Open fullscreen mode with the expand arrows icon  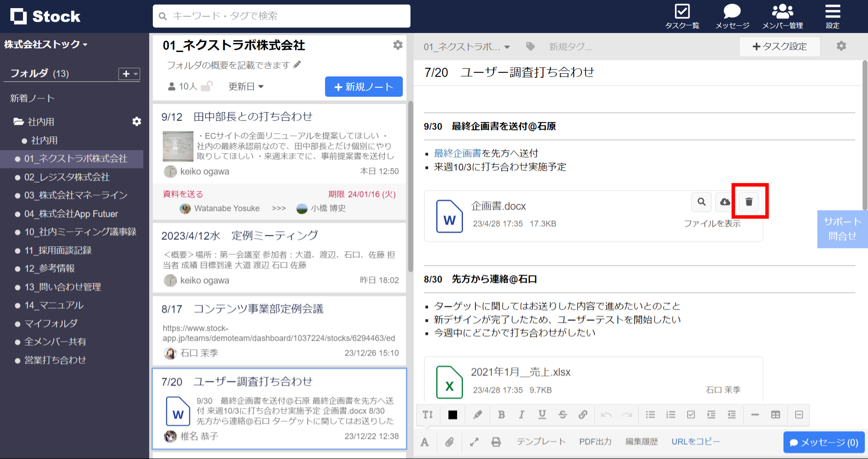(473, 442)
